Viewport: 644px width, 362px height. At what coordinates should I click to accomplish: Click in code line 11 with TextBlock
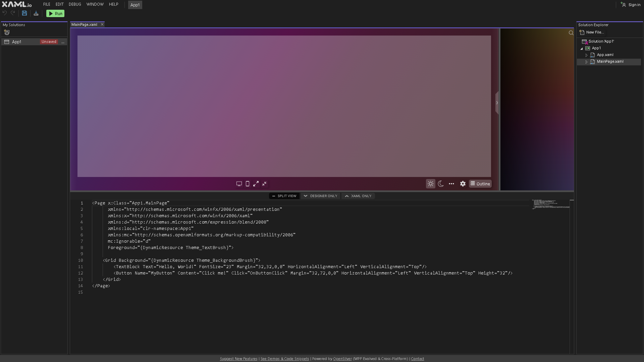pyautogui.click(x=270, y=267)
